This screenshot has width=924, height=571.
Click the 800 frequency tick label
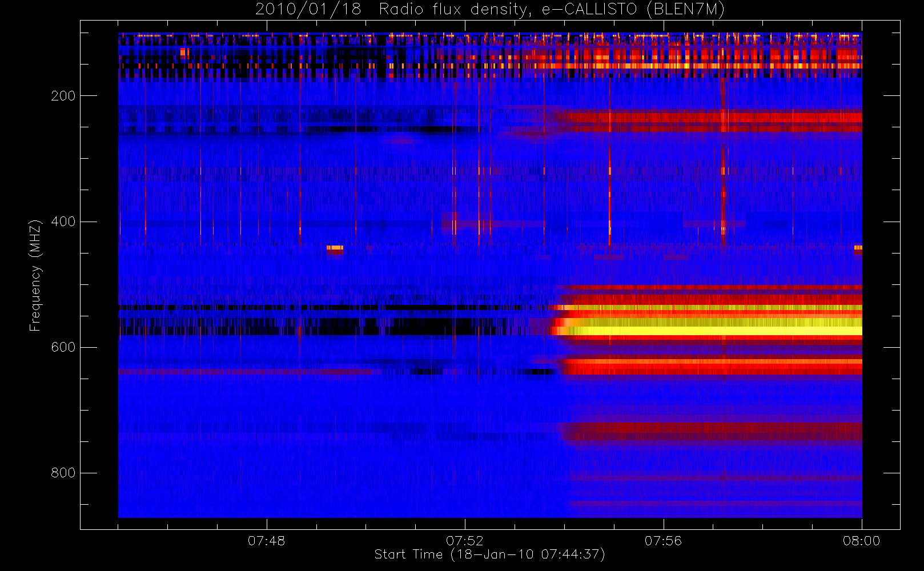pyautogui.click(x=63, y=473)
